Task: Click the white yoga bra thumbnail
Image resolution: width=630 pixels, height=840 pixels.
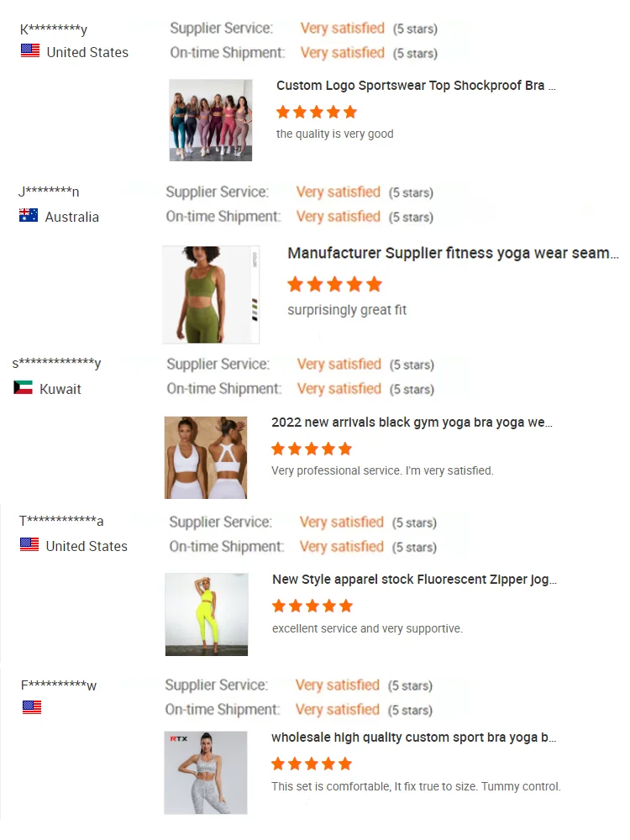Action: [x=206, y=458]
